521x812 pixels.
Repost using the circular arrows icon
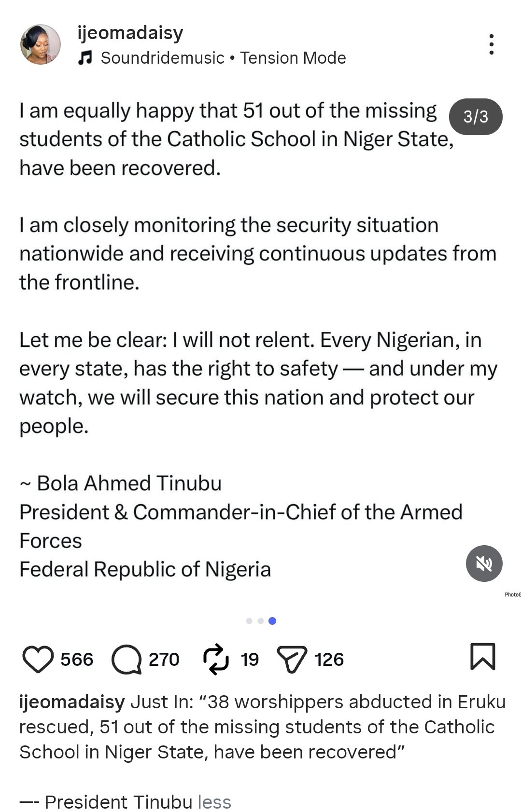coord(216,659)
